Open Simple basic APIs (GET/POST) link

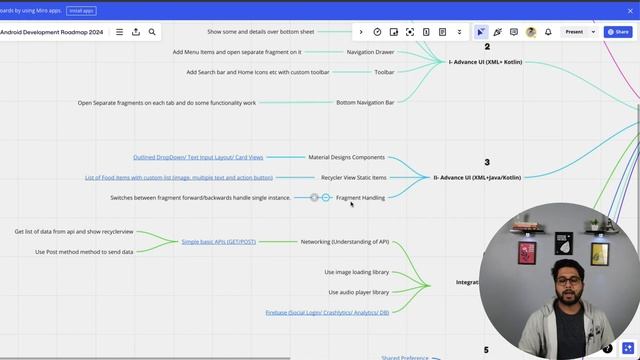coord(219,242)
